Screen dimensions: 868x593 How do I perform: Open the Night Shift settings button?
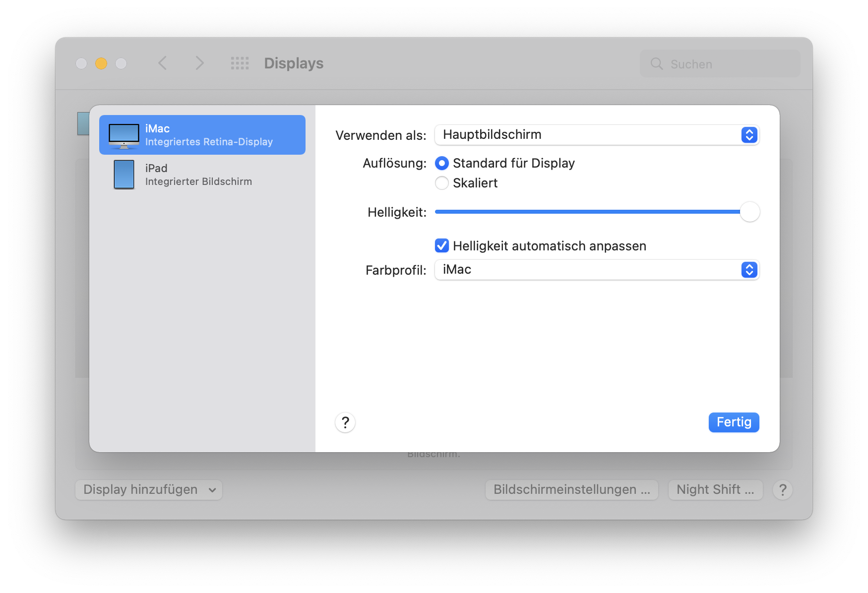click(715, 490)
